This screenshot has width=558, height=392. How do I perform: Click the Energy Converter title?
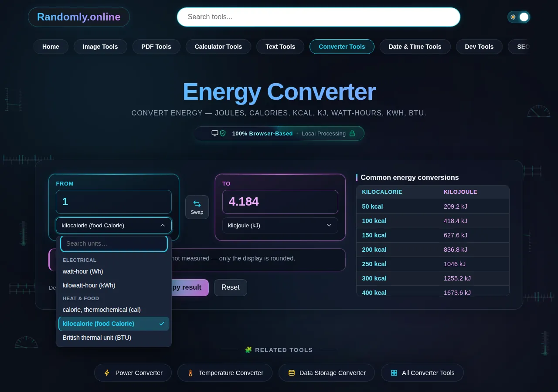tap(279, 92)
